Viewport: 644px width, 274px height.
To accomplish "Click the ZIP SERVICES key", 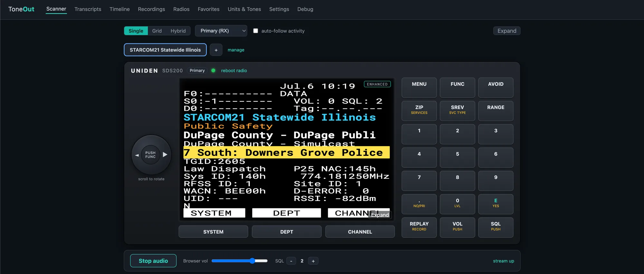I will [x=419, y=111].
